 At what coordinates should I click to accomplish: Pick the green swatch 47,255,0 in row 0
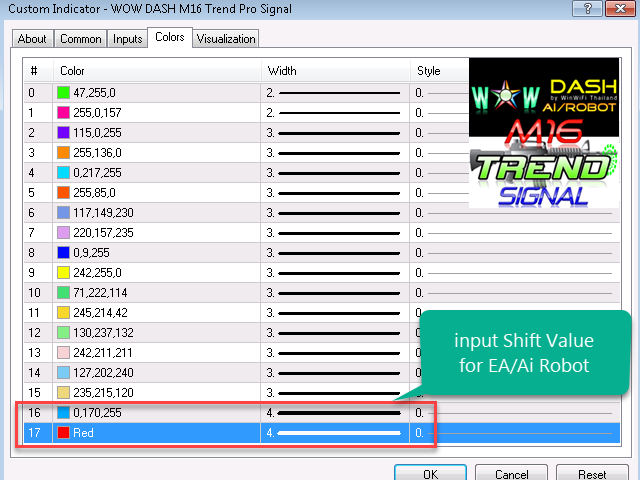tap(63, 93)
